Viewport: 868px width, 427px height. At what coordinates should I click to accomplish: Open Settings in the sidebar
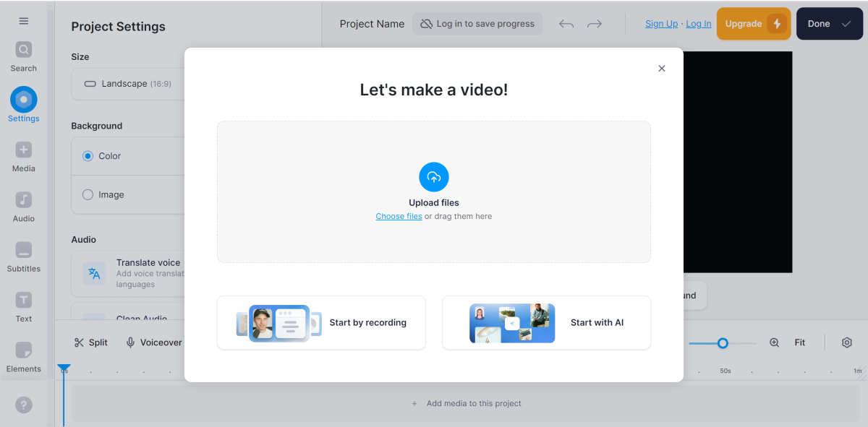[x=23, y=105]
